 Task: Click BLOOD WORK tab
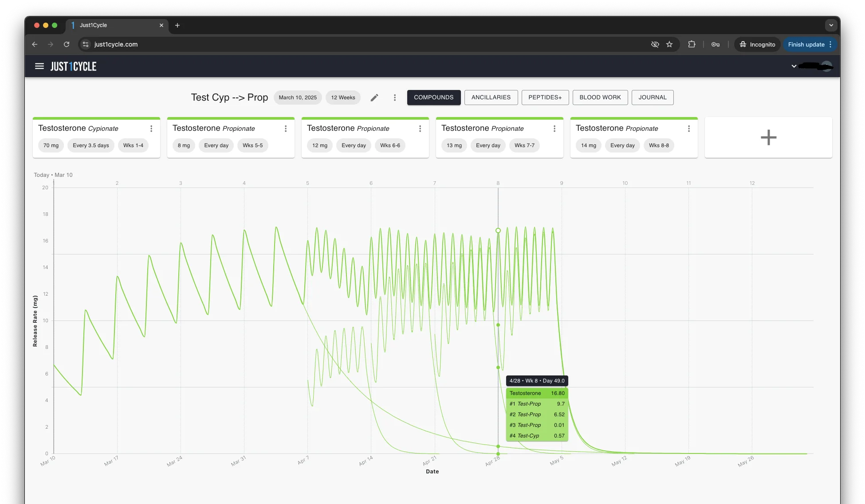click(x=600, y=97)
